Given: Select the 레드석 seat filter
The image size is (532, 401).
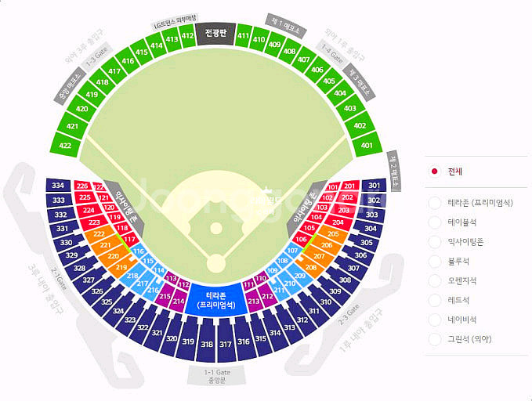Looking at the screenshot, I should click(x=434, y=300).
